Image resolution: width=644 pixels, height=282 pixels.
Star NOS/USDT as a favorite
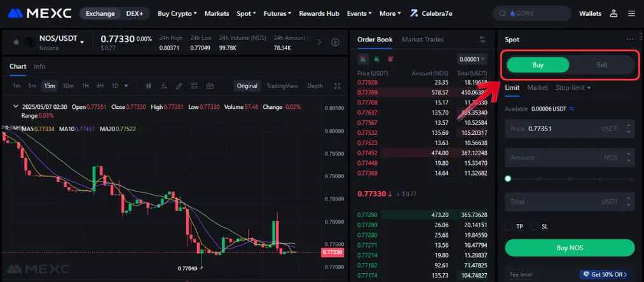click(x=16, y=42)
